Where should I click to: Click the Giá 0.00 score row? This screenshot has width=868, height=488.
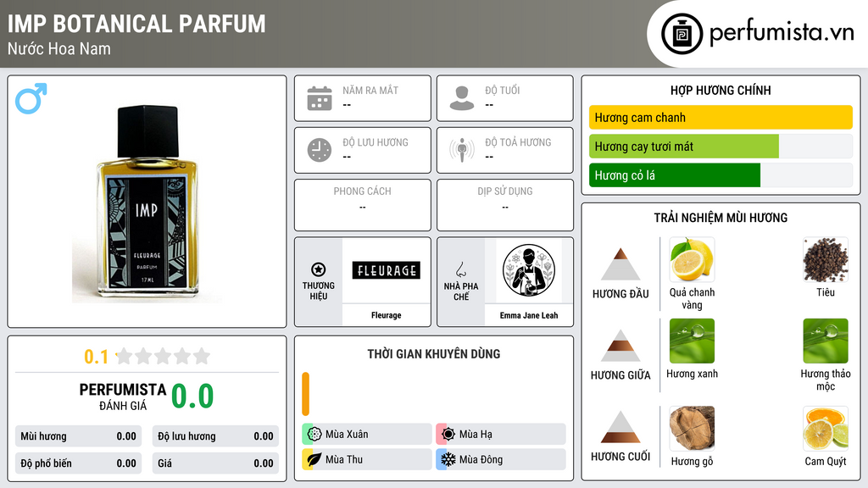[x=215, y=463]
